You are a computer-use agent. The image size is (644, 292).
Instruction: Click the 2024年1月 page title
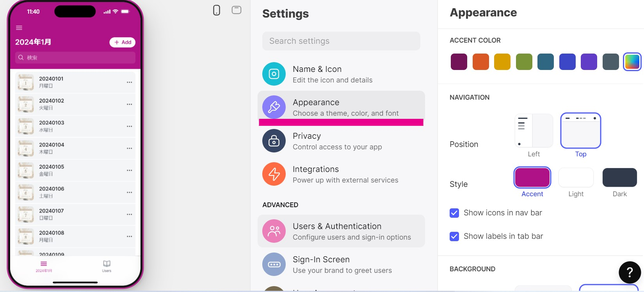pos(33,42)
